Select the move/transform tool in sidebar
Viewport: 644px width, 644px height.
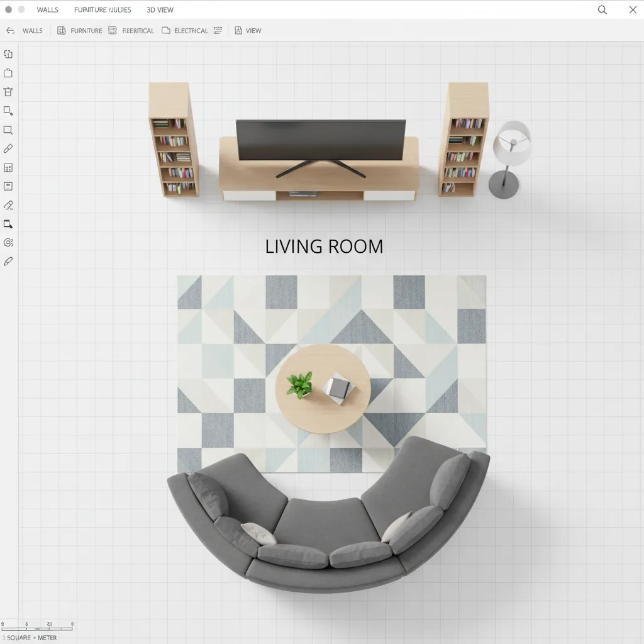coord(8,54)
